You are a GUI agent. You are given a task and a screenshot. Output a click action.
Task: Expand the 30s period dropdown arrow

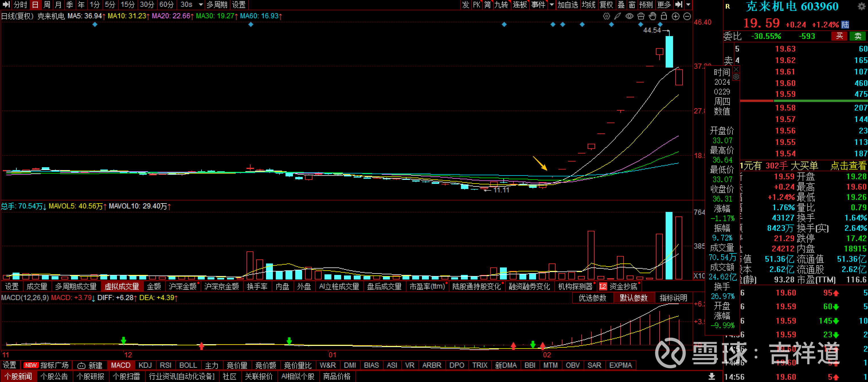(201, 5)
